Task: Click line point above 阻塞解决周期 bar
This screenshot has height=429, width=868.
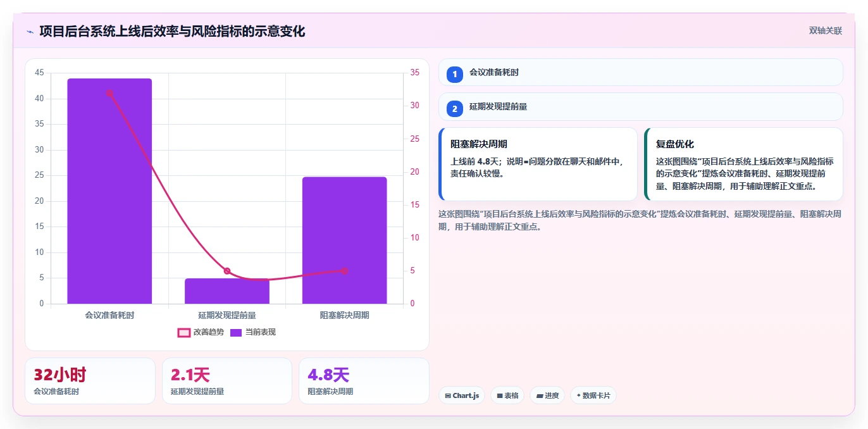Action: pos(344,271)
